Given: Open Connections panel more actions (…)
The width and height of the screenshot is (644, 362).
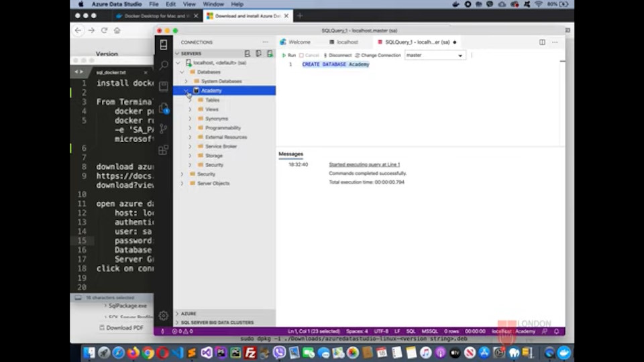Looking at the screenshot, I should point(266,42).
